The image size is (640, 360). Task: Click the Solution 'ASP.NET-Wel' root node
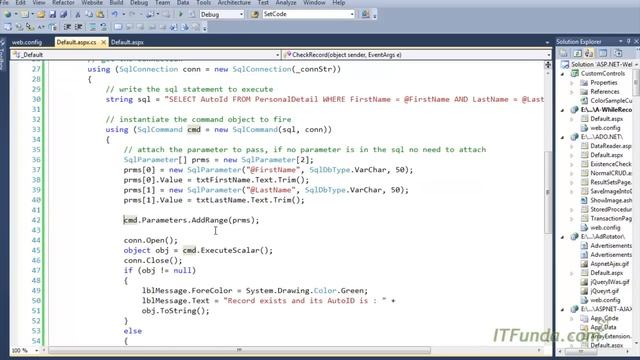[x=601, y=64]
